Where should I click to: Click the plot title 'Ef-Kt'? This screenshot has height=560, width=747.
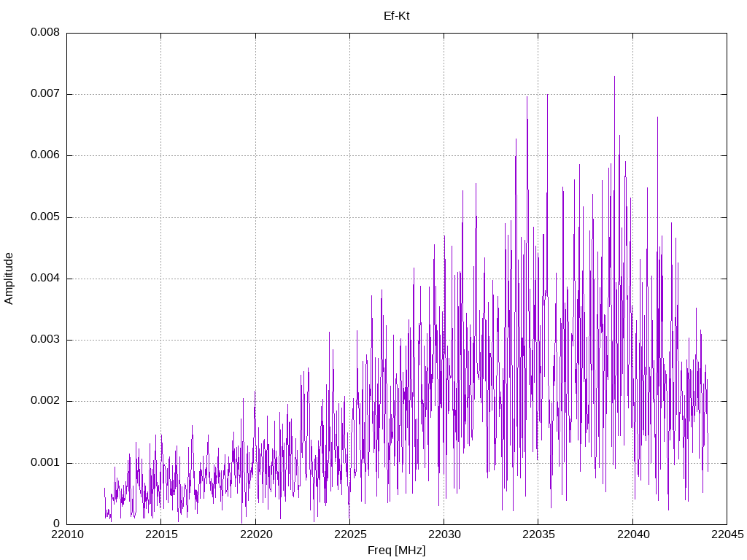(396, 16)
